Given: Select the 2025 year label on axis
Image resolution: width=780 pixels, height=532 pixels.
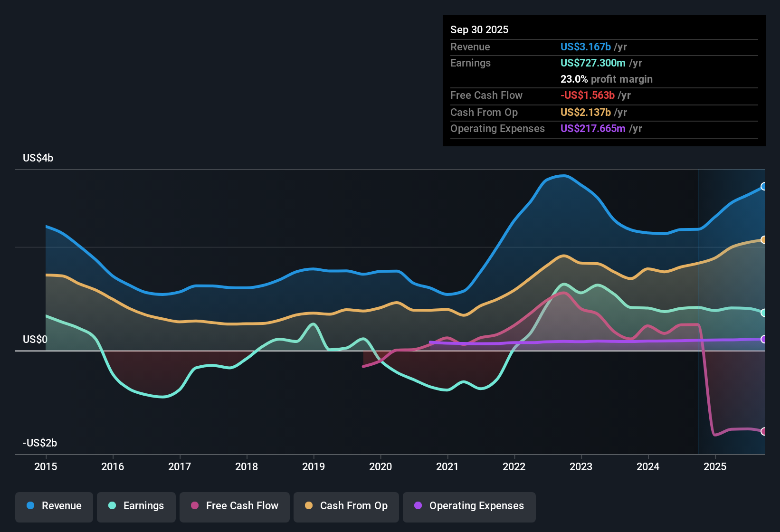Looking at the screenshot, I should coord(715,467).
